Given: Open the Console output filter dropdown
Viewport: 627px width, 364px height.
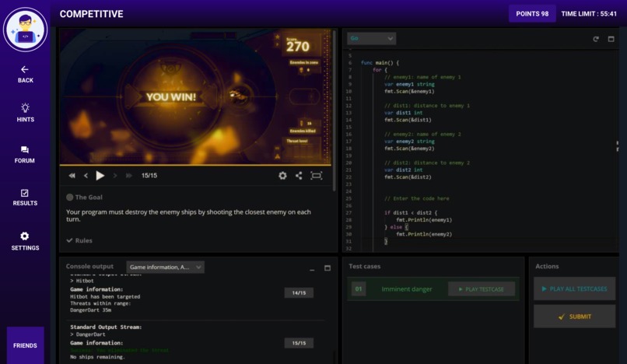Looking at the screenshot, I should pyautogui.click(x=165, y=267).
